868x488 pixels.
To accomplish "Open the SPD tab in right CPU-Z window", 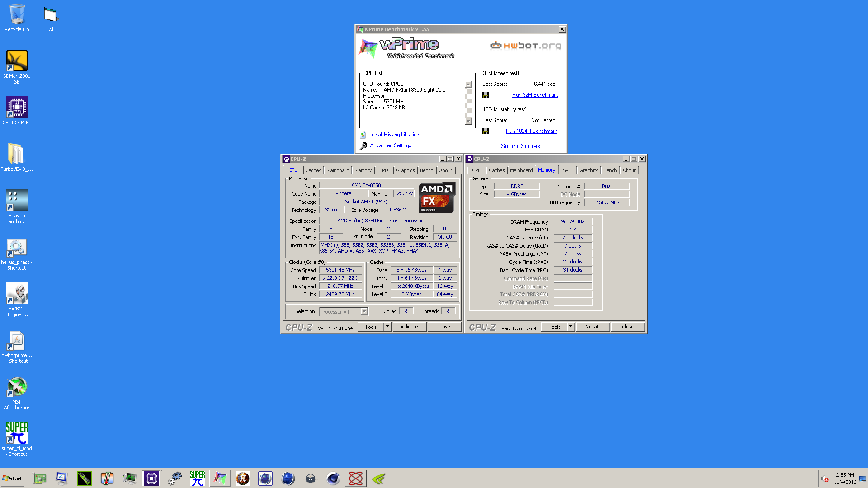I will (567, 170).
